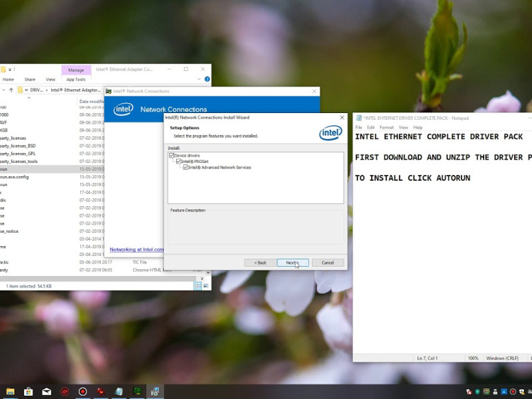Image resolution: width=532 pixels, height=399 pixels.
Task: Open the red record tray icon
Action: pos(513,392)
